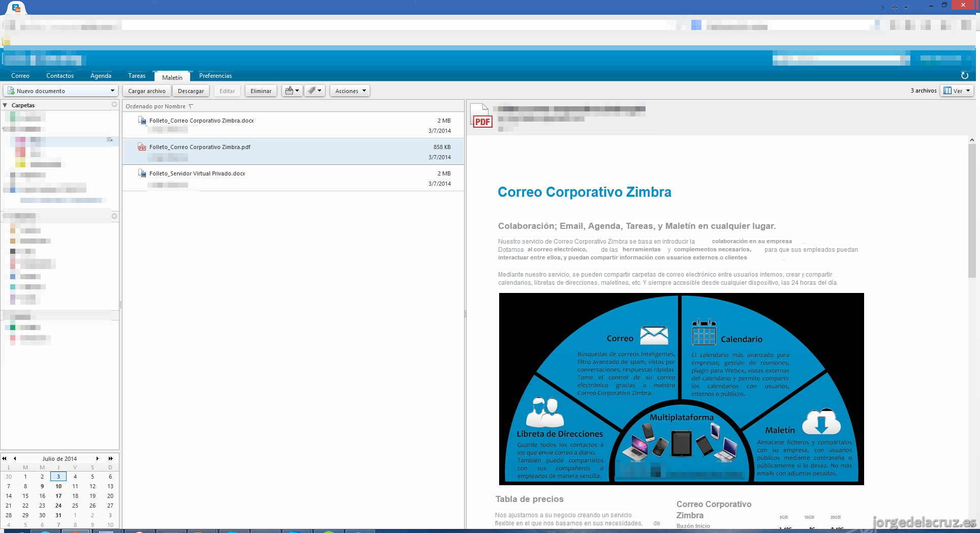The width and height of the screenshot is (980, 533).
Task: Select day 27 in the mini calendar
Action: click(x=110, y=506)
